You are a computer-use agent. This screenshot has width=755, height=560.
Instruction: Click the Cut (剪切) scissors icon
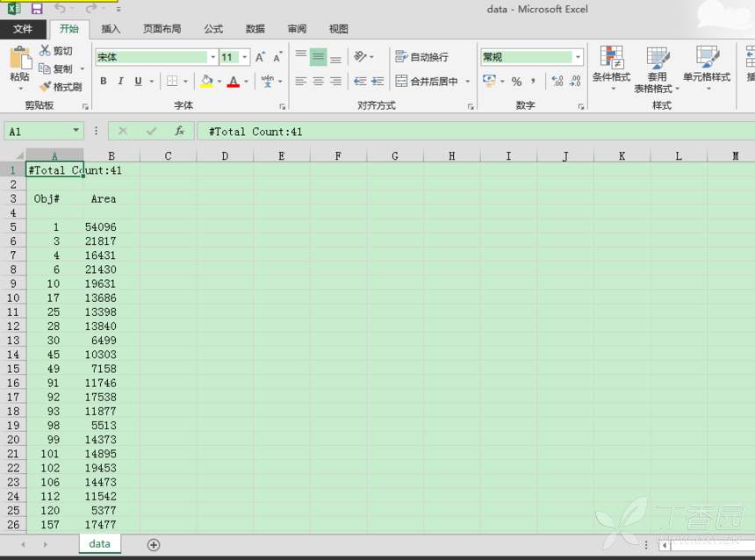(x=46, y=51)
